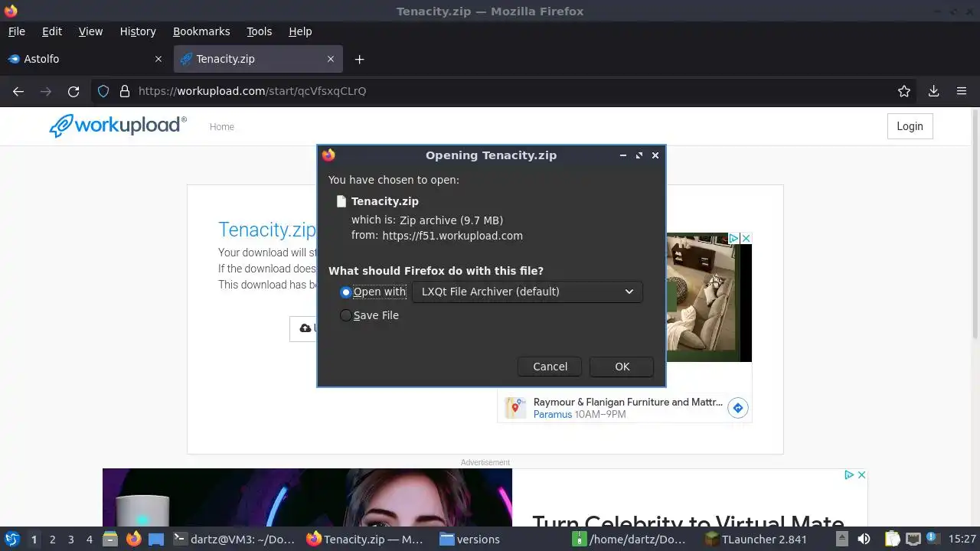
Task: Open the TLauncher 2.841 taskbar entry
Action: pyautogui.click(x=756, y=539)
